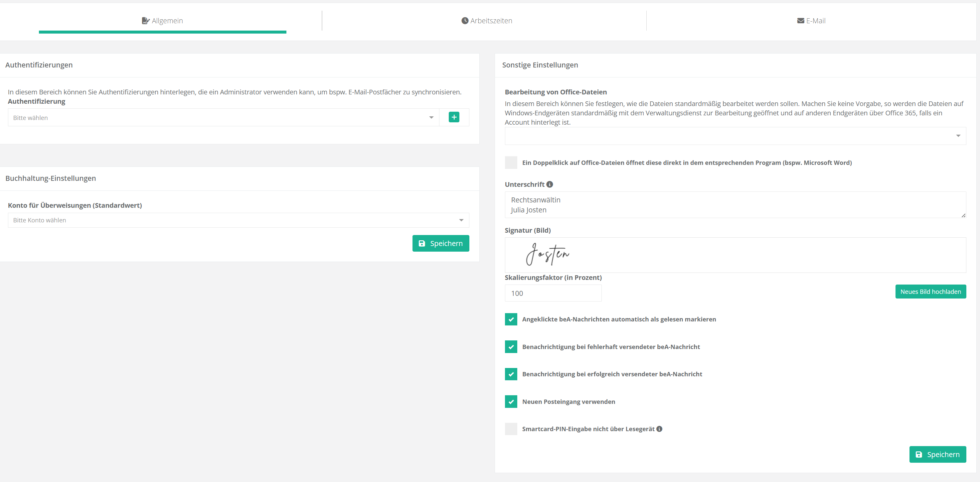Viewport: 980px width, 482px height.
Task: Save Buchhaltung settings with Speichern button
Action: click(x=440, y=243)
